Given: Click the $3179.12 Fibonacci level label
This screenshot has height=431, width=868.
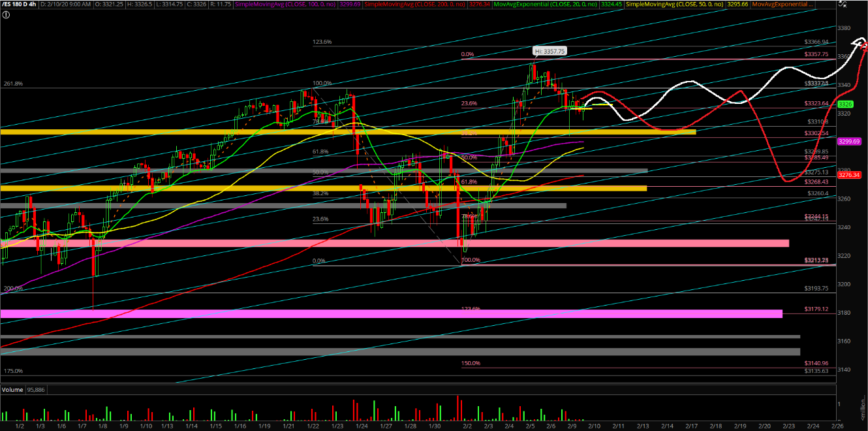Looking at the screenshot, I should pyautogui.click(x=816, y=309).
